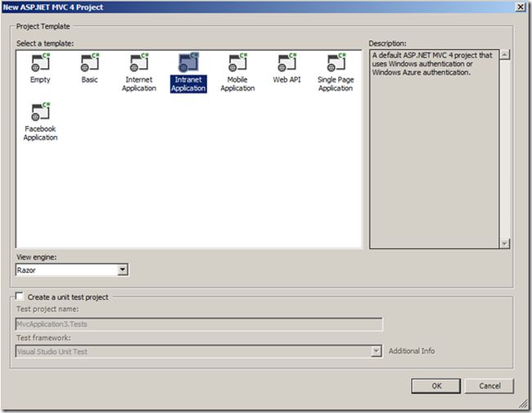Click the Empty template label
The width and height of the screenshot is (532, 413).
tap(40, 79)
